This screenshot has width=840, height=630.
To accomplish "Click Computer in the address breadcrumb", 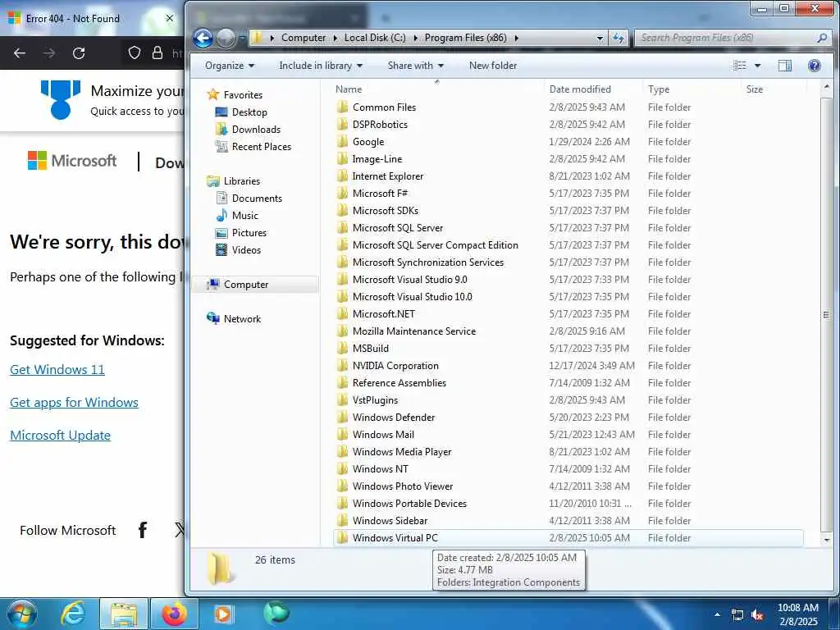I will click(304, 38).
